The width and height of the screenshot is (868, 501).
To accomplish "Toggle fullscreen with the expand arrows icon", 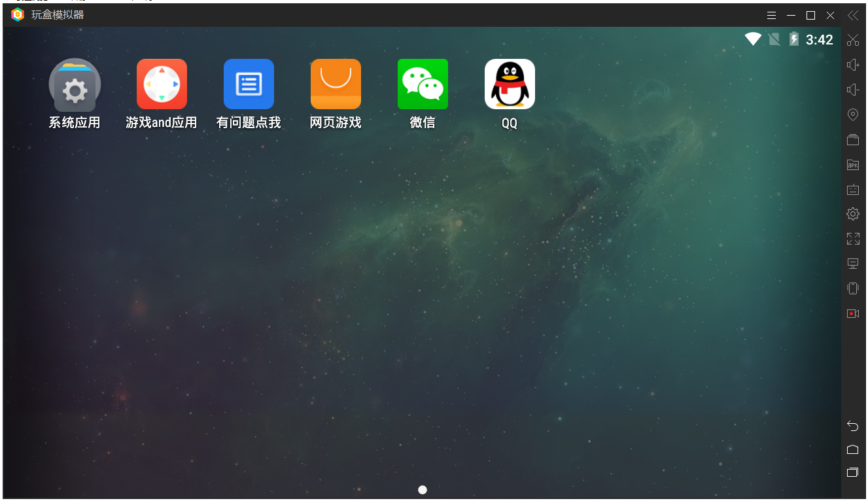I will click(x=853, y=239).
